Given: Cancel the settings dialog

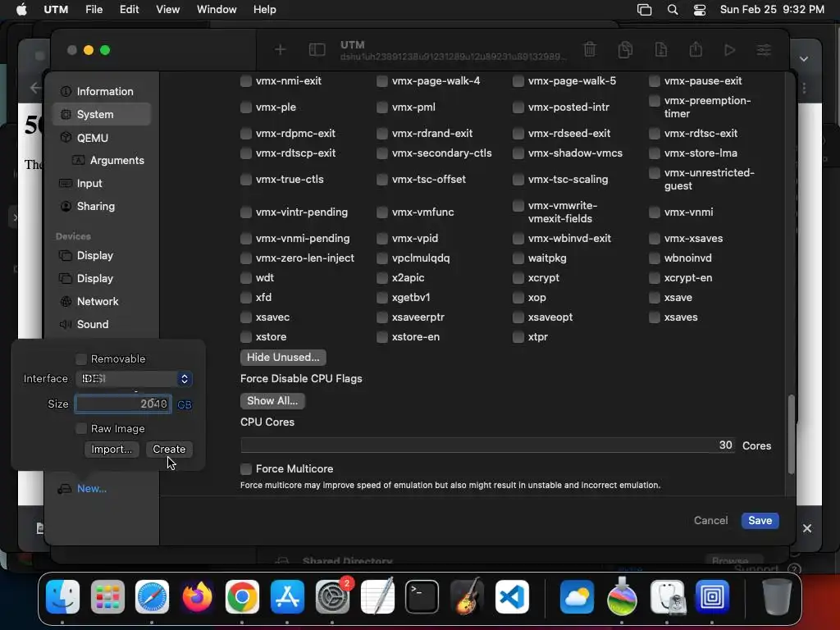Looking at the screenshot, I should click(710, 521).
